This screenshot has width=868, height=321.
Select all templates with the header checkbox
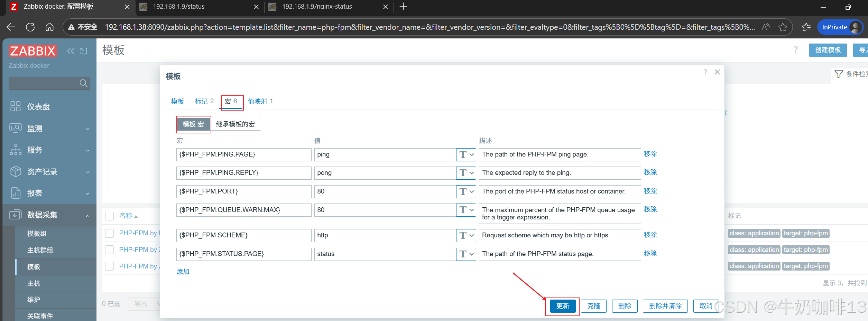pos(110,216)
